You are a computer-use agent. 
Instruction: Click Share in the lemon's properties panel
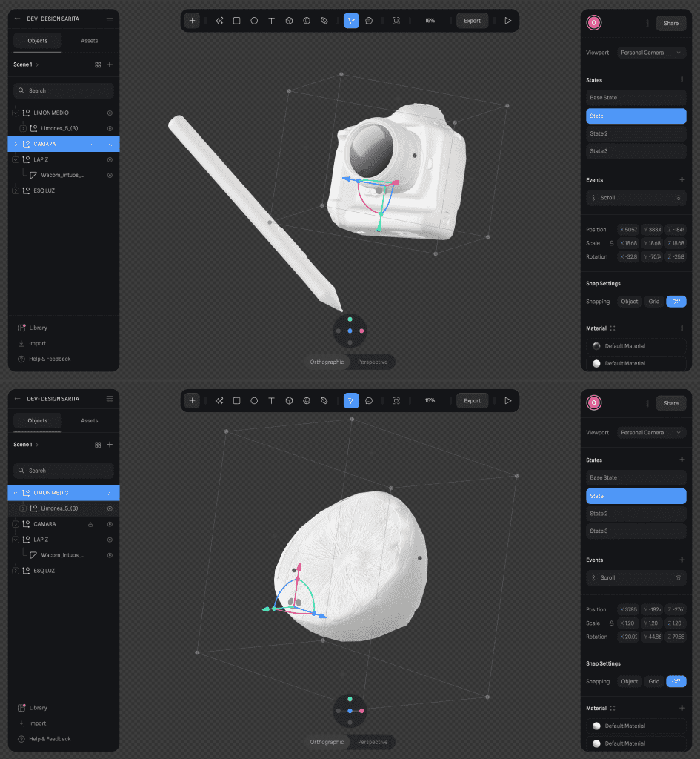coord(670,403)
